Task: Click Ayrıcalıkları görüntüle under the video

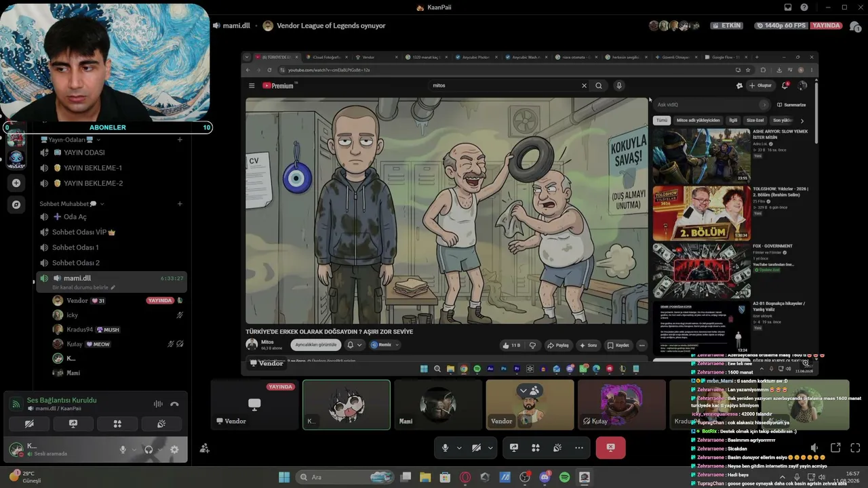Action: click(316, 345)
